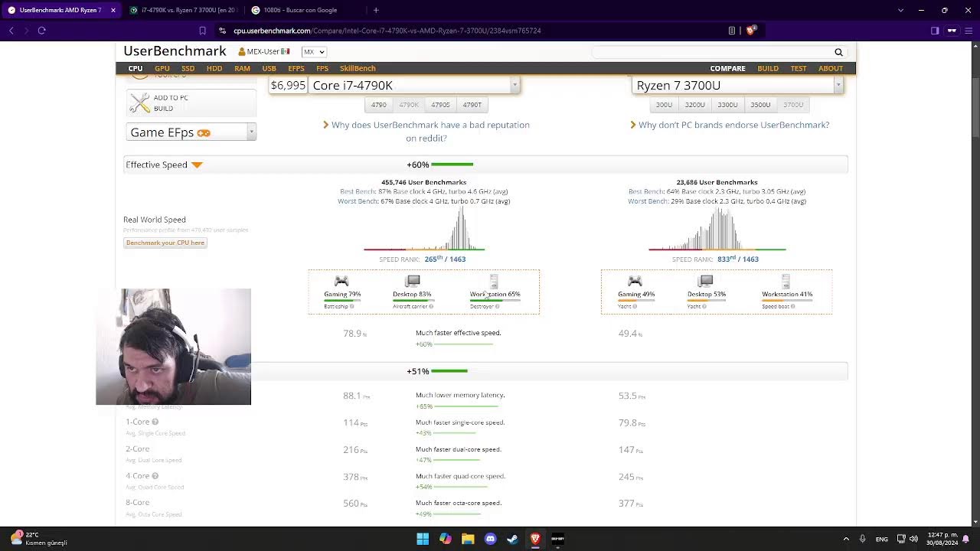Switch to the i7-4790K vs. Ryzen 7 3700U tab

183,10
